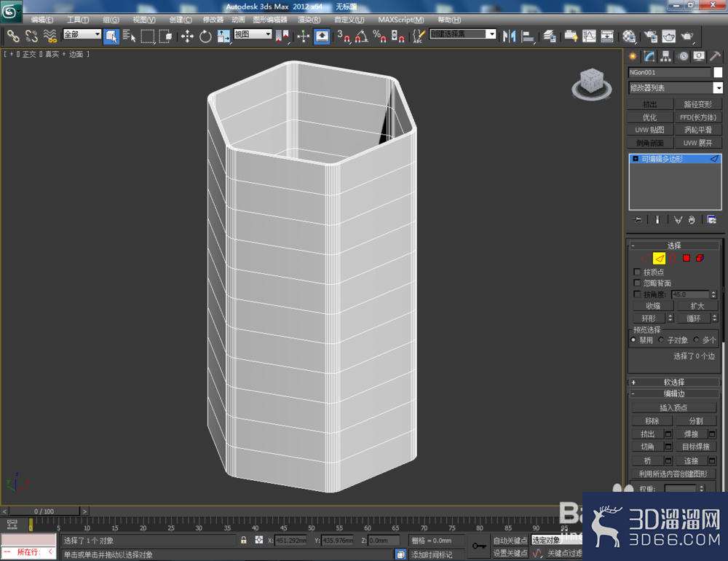
Task: Open the 挤出 edge settings box
Action: [x=668, y=434]
